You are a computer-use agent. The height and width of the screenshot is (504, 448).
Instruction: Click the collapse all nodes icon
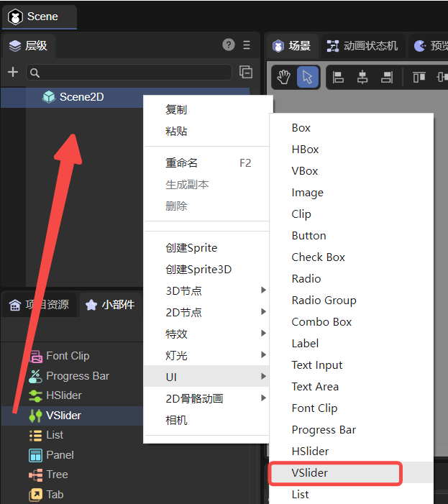(246, 72)
